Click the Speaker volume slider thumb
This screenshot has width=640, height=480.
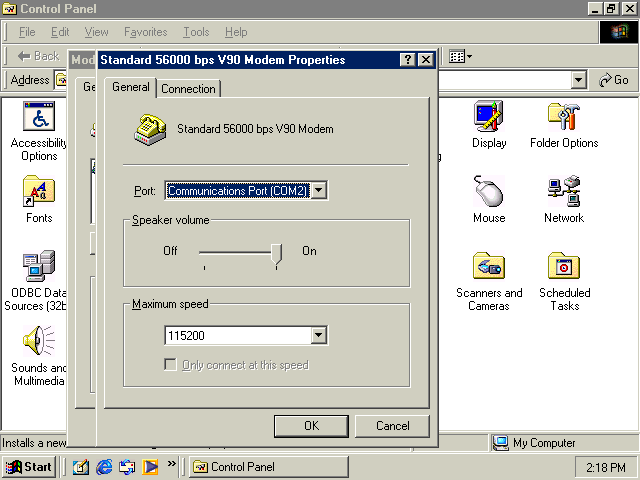(276, 255)
